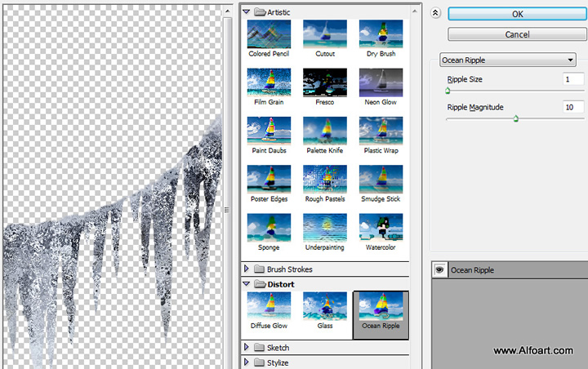The image size is (588, 369).
Task: Choose the Watercolor filter thumbnail
Action: point(381,228)
